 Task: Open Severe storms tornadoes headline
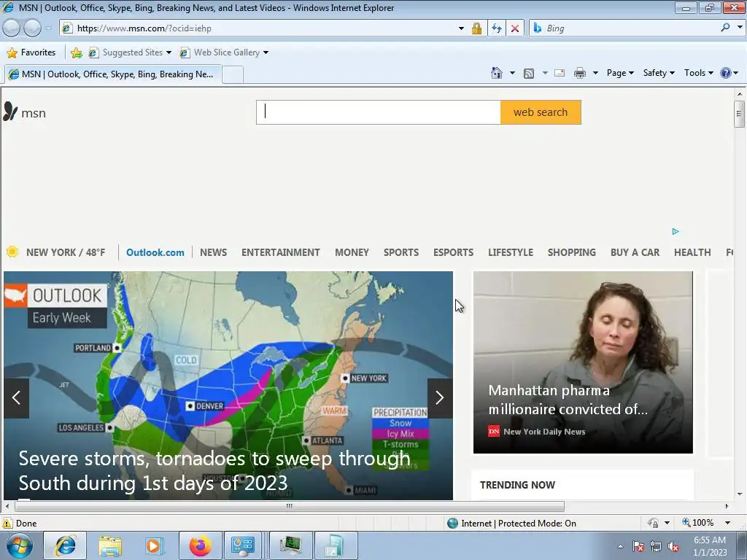click(x=214, y=470)
